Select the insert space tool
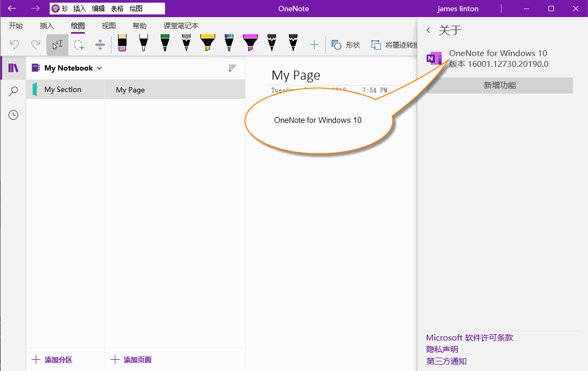Image resolution: width=588 pixels, height=371 pixels. click(x=100, y=45)
